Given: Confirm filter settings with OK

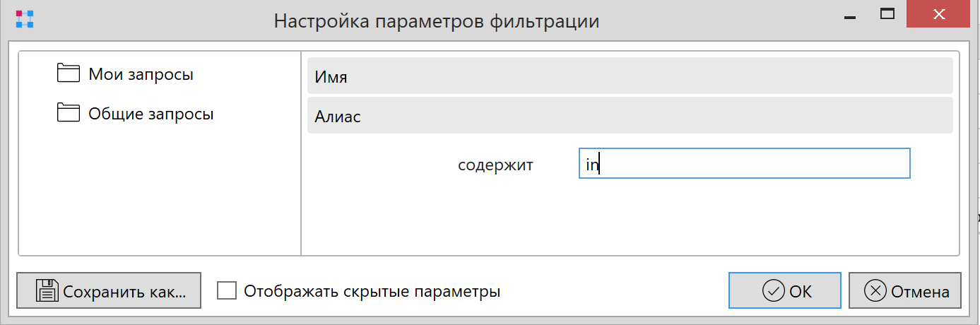Looking at the screenshot, I should [x=785, y=291].
